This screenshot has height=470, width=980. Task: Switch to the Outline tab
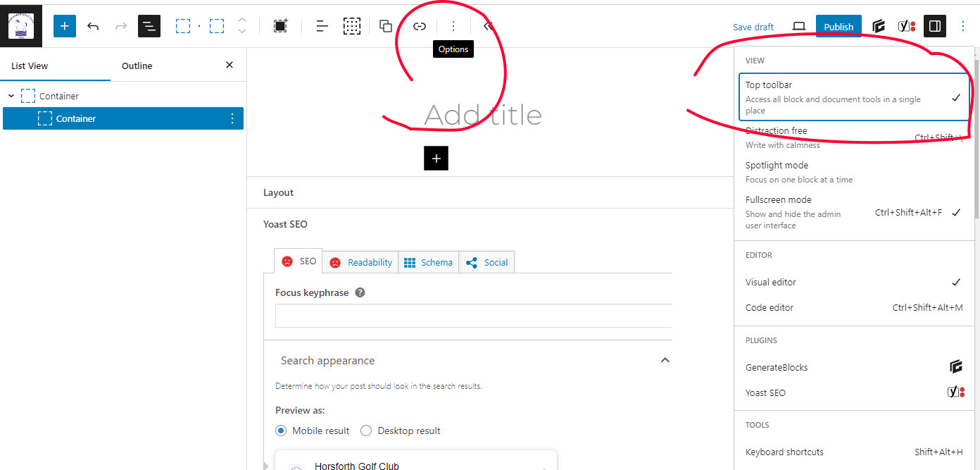(x=137, y=66)
